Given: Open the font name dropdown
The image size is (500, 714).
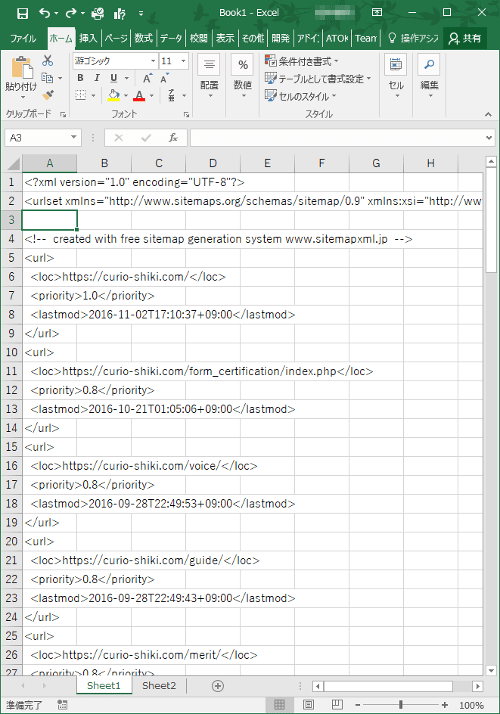Looking at the screenshot, I should (x=153, y=61).
